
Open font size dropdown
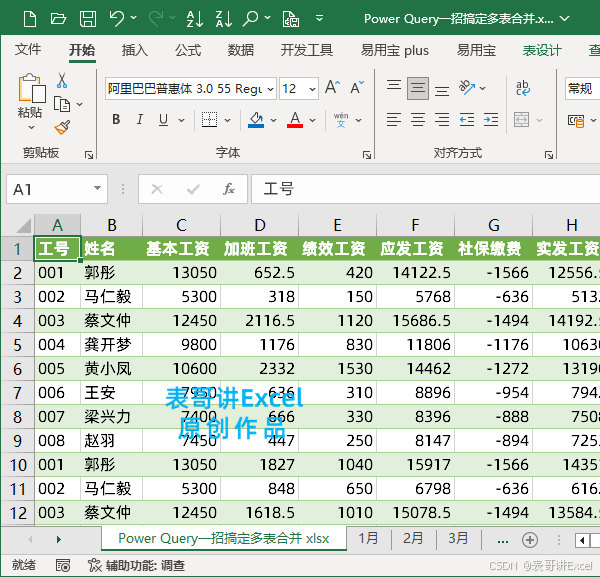coord(312,89)
